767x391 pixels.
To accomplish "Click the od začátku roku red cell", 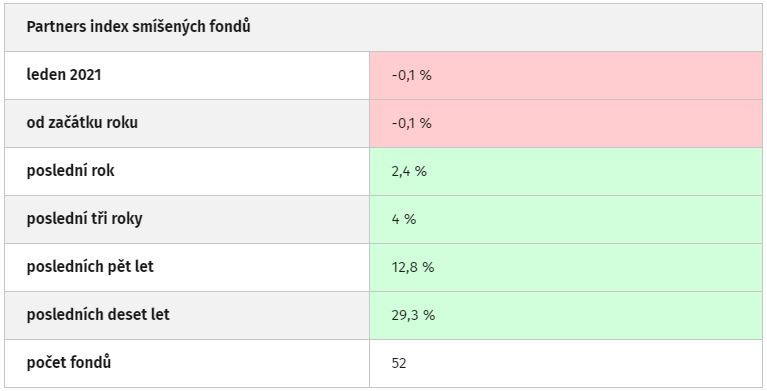I will [566, 123].
